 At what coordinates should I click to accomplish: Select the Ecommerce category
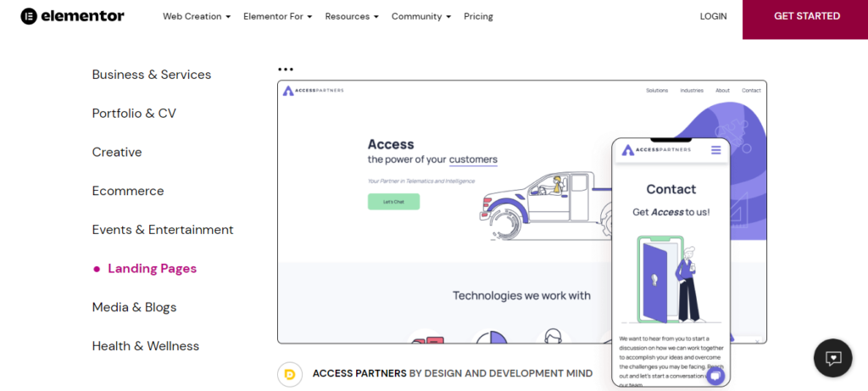pos(128,191)
